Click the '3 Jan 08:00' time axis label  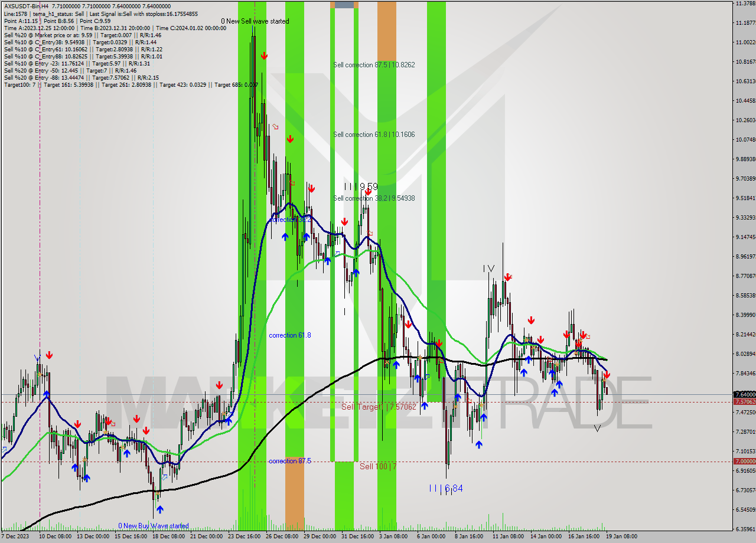[393, 537]
